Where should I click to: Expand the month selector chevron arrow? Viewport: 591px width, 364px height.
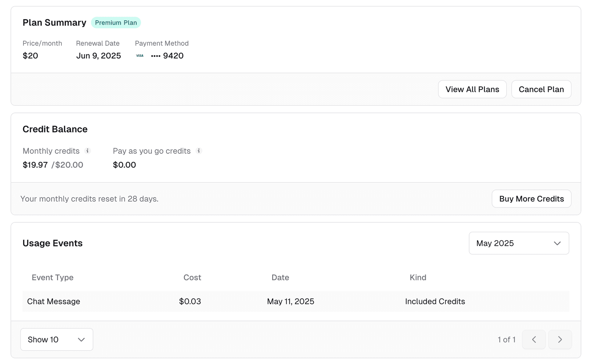[x=557, y=243]
